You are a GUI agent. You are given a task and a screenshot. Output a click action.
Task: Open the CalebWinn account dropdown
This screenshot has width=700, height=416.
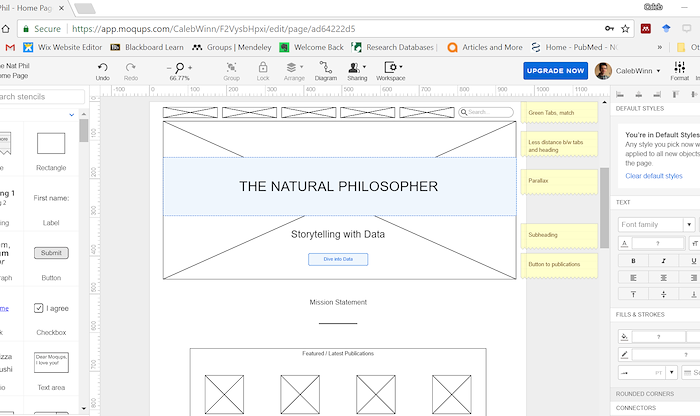pos(638,71)
